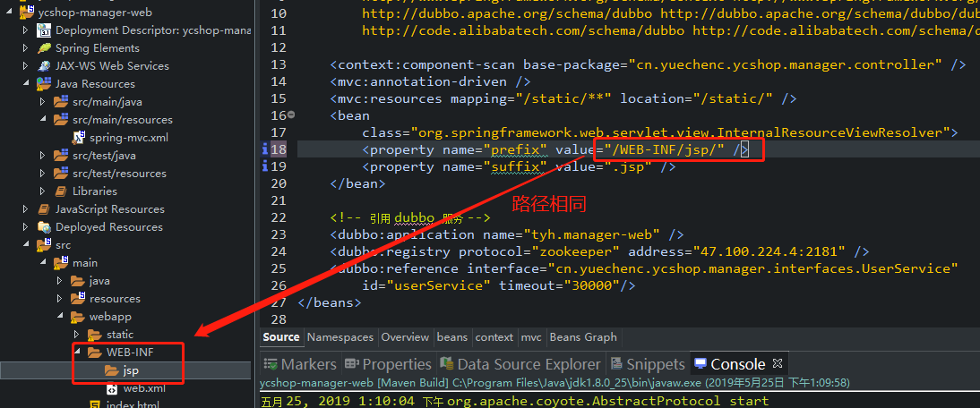Open the mvc editor tab
Screen dimensions: 980x408
coord(531,337)
